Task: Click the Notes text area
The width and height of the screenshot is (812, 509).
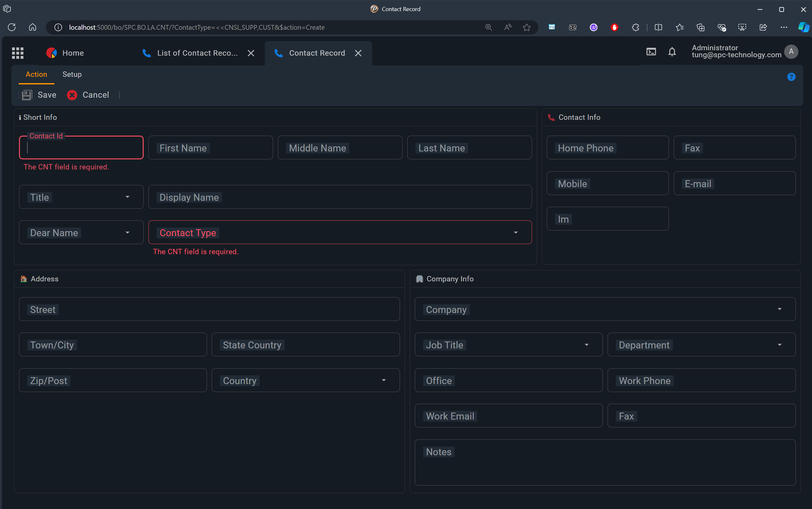Action: (x=605, y=462)
